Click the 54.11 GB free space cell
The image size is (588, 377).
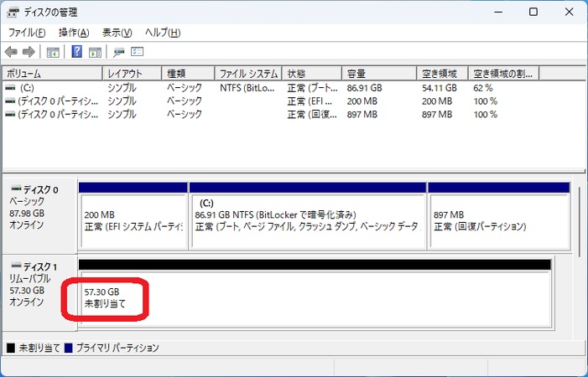tap(440, 88)
